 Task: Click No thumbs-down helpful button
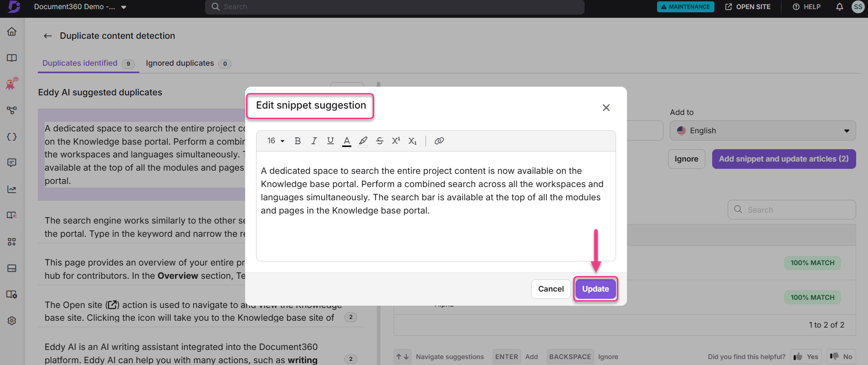coord(841,357)
